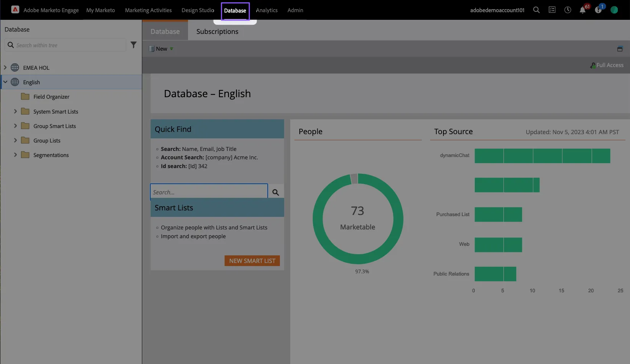
Task: Click the Public Relations bar in the chart
Action: [x=495, y=274]
